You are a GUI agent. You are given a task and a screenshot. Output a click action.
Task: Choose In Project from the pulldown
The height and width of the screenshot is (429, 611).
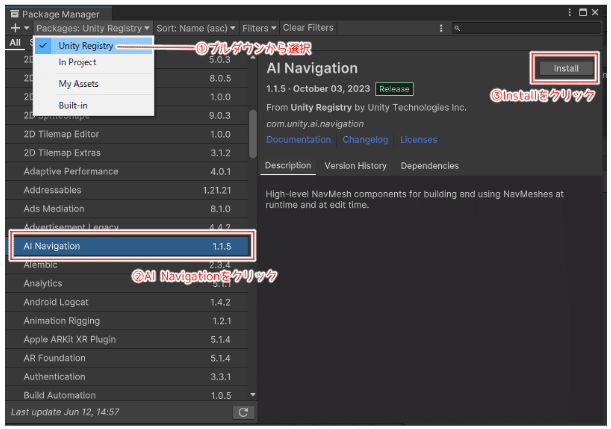94,62
